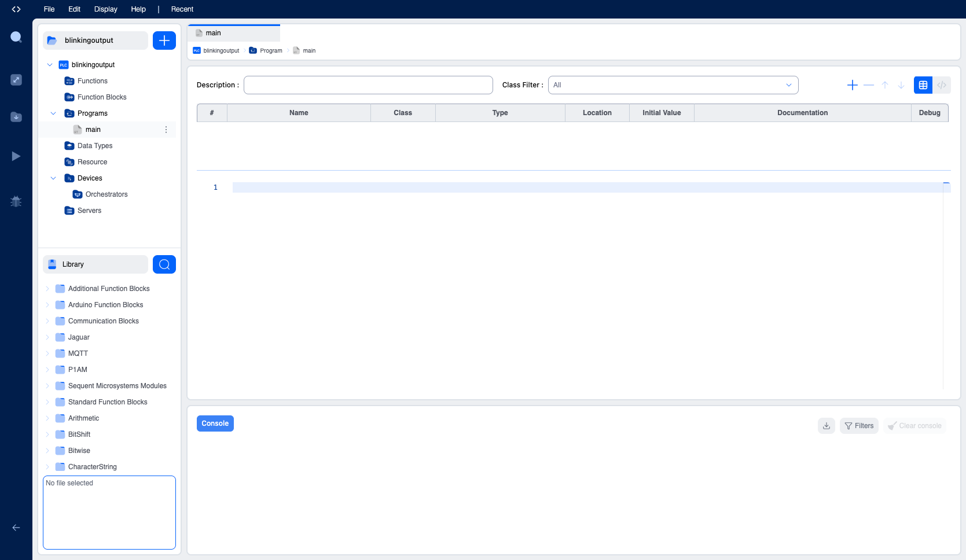Open the Display menu
Viewport: 966px width, 560px height.
(x=106, y=9)
